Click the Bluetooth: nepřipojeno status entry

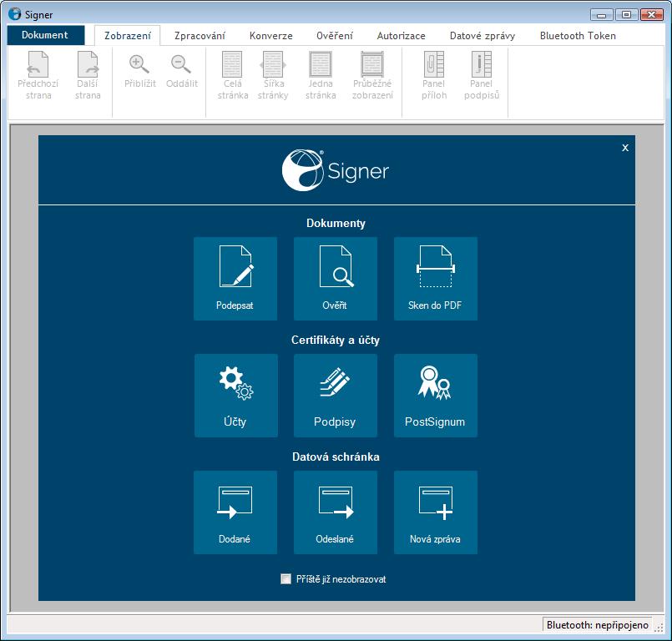[598, 625]
